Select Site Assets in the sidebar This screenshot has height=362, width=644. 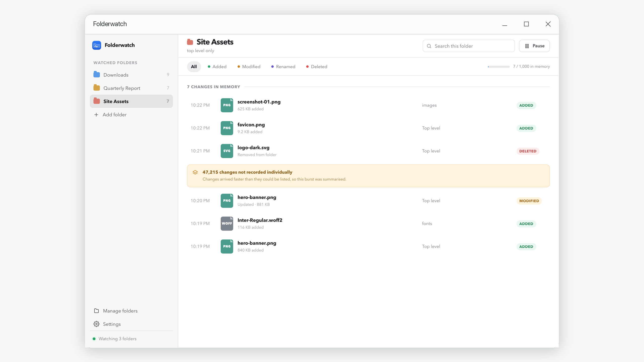point(131,101)
